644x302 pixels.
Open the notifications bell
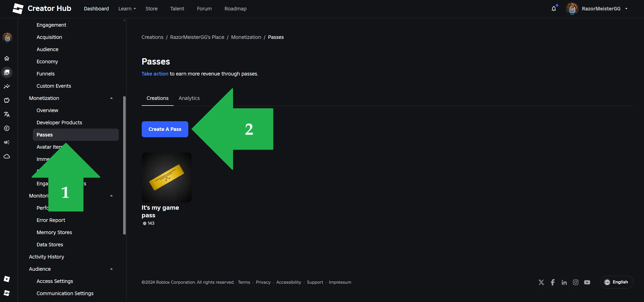pos(554,9)
